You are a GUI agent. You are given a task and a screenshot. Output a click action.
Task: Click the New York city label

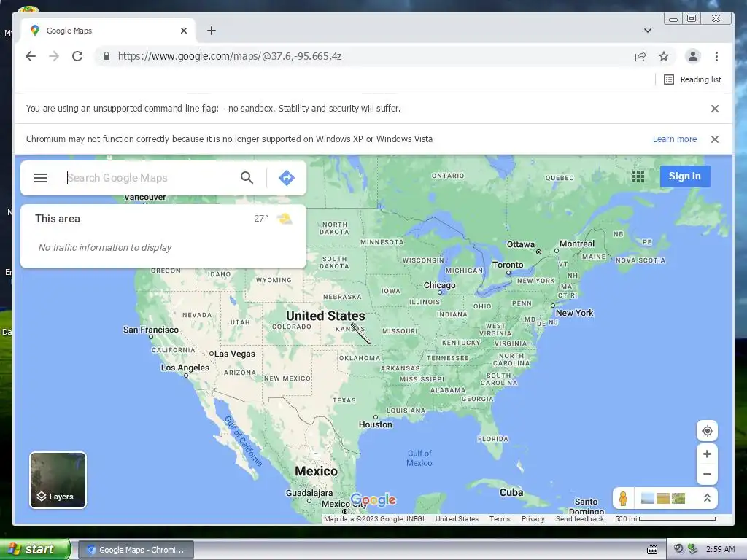(574, 313)
